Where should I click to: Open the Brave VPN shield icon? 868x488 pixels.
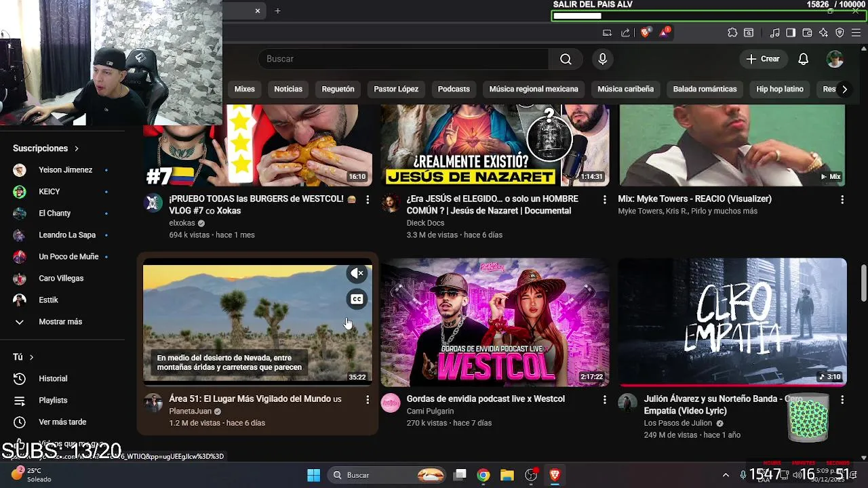point(840,33)
